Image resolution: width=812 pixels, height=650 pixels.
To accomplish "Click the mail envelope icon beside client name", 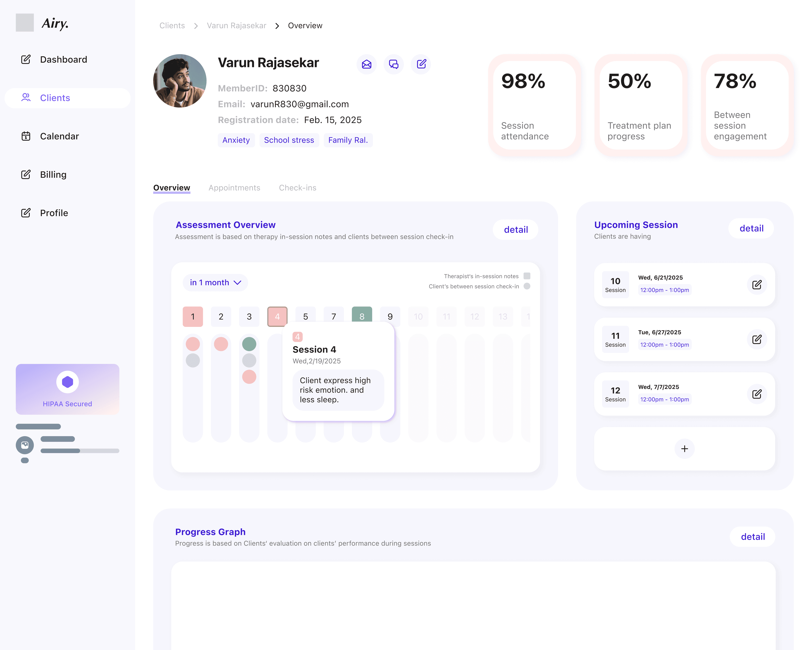I will (x=367, y=64).
